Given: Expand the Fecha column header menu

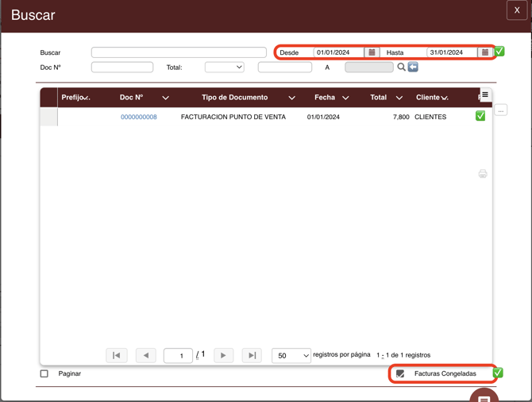Looking at the screenshot, I should pos(345,98).
